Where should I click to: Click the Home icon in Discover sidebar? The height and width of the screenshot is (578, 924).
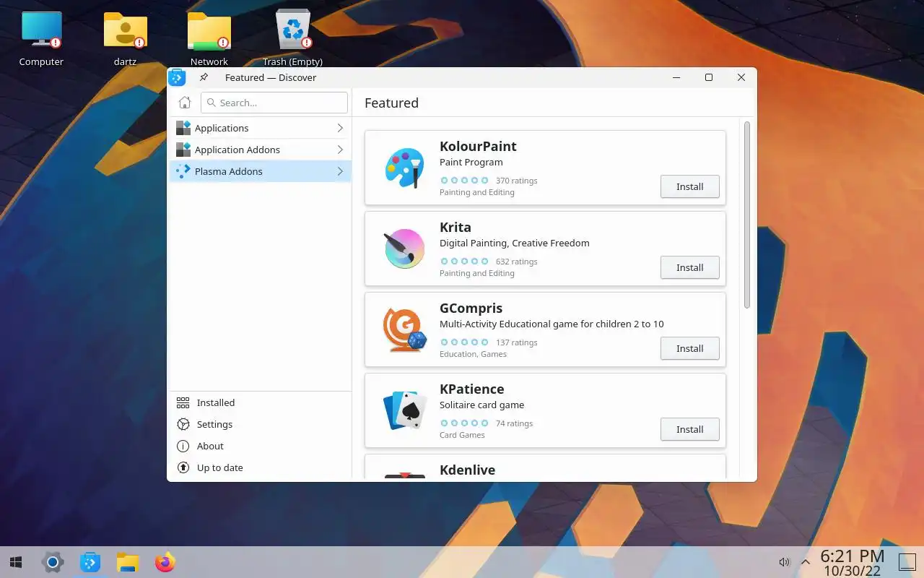(x=185, y=103)
